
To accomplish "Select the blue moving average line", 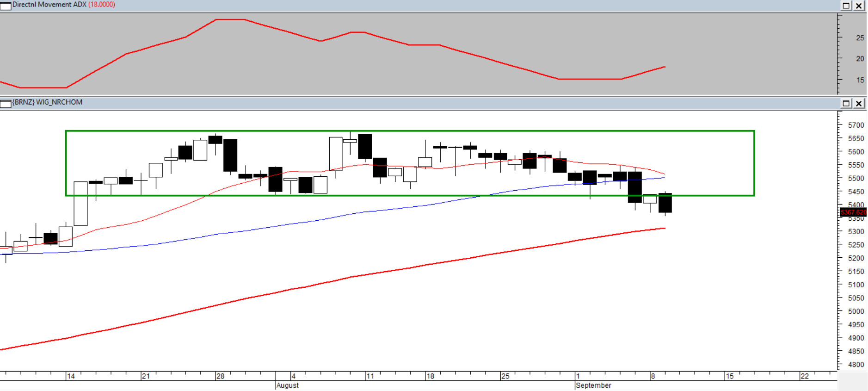I will (277, 226).
